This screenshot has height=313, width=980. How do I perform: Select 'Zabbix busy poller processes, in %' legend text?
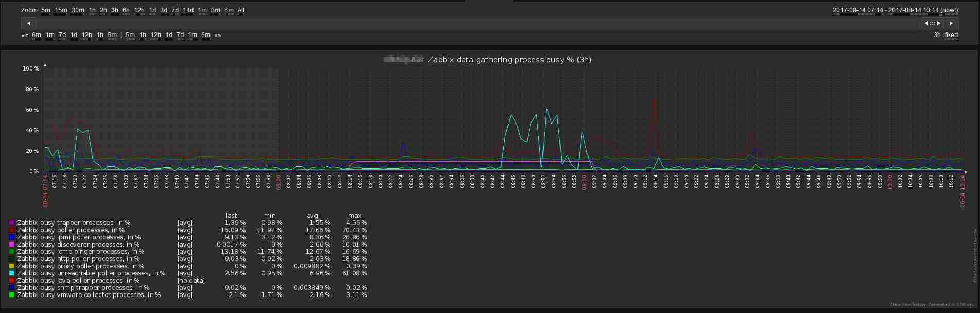71,230
